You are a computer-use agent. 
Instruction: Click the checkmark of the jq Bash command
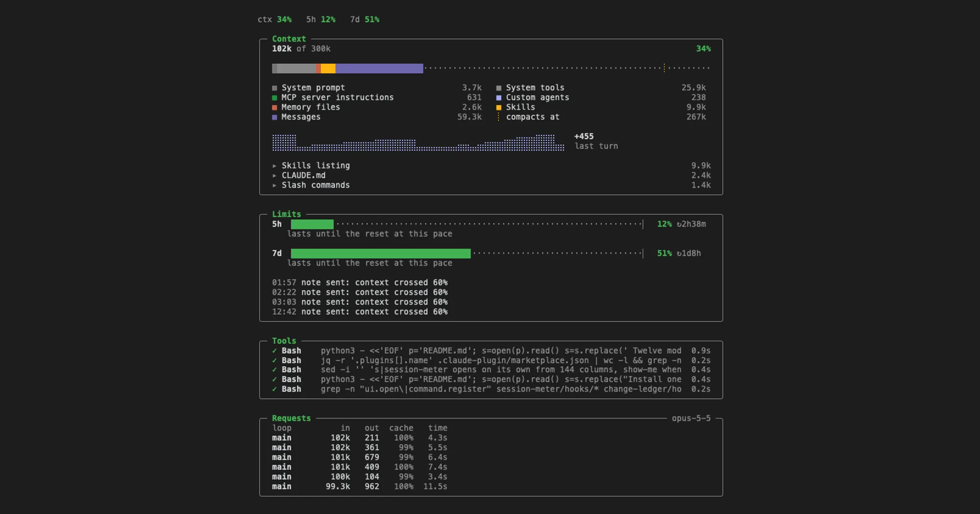coord(274,360)
